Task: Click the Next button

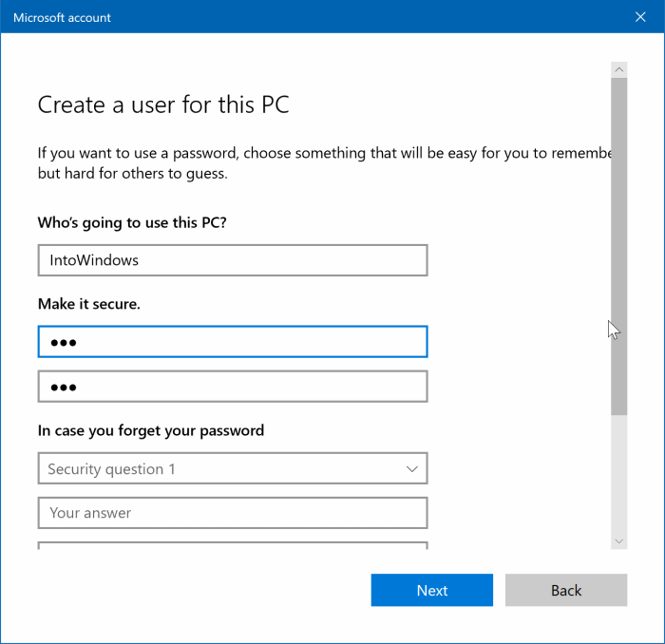Action: (x=431, y=590)
